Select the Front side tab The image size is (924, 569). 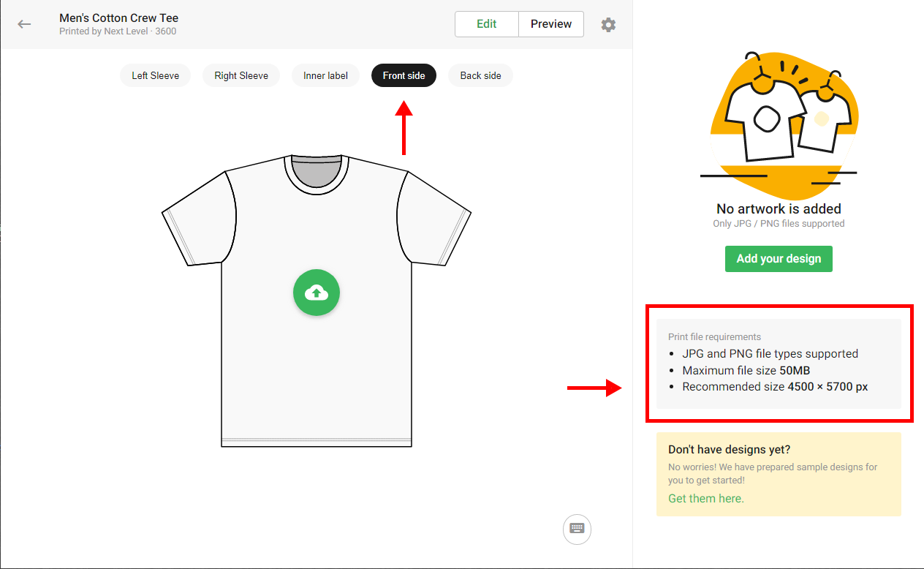tap(404, 75)
